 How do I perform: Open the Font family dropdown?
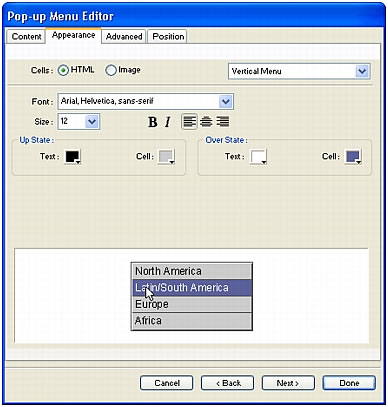[146, 101]
